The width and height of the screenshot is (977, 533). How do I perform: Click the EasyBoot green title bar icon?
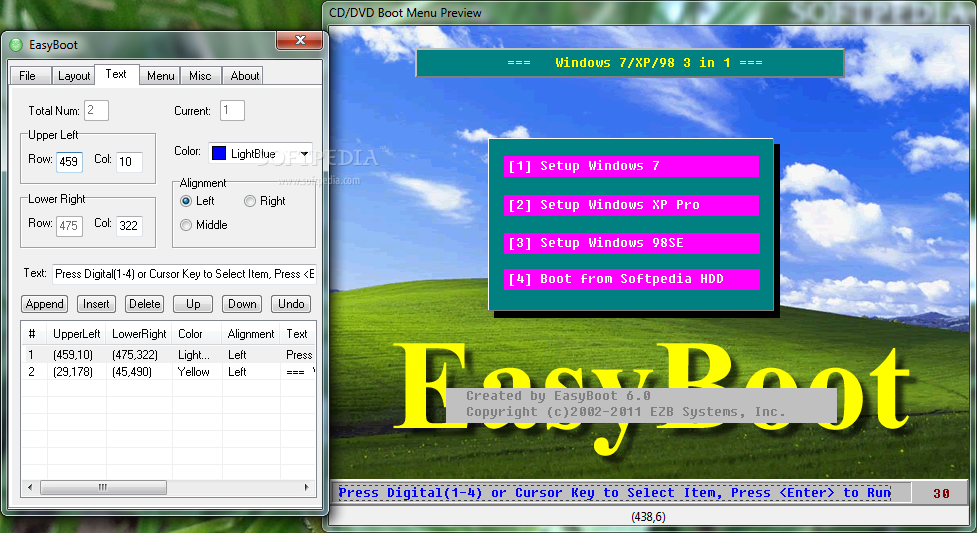[x=16, y=45]
